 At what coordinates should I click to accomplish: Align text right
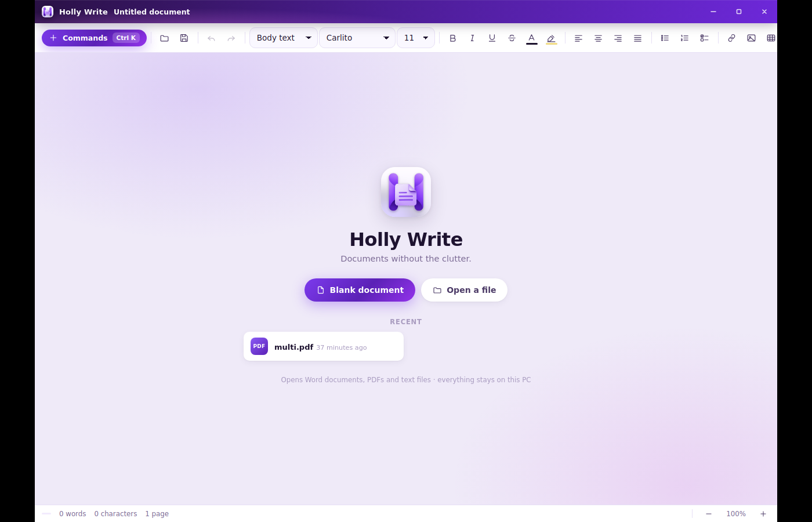[x=618, y=38]
